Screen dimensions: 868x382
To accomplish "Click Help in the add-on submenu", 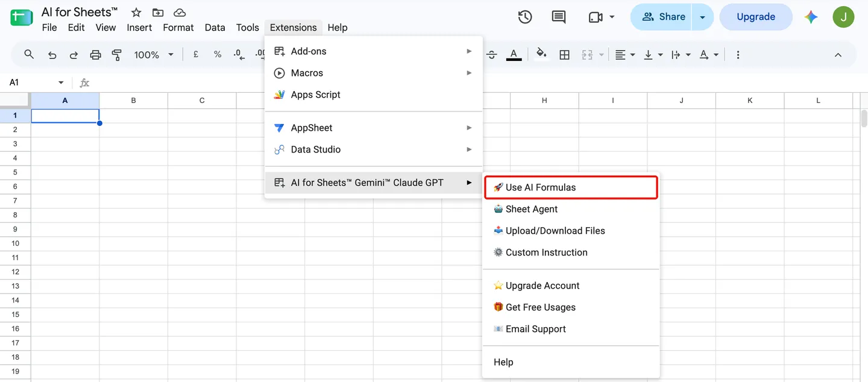I will point(571,362).
